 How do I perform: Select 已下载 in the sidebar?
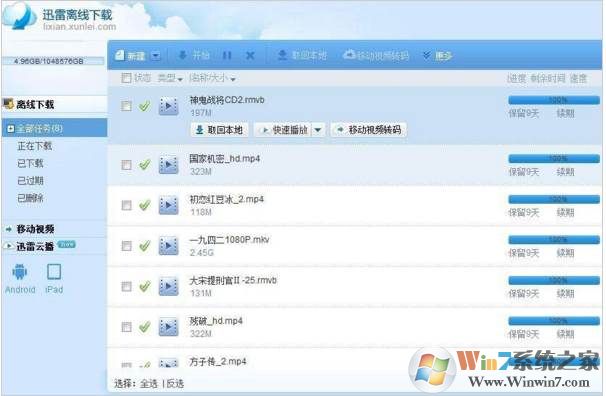point(30,163)
